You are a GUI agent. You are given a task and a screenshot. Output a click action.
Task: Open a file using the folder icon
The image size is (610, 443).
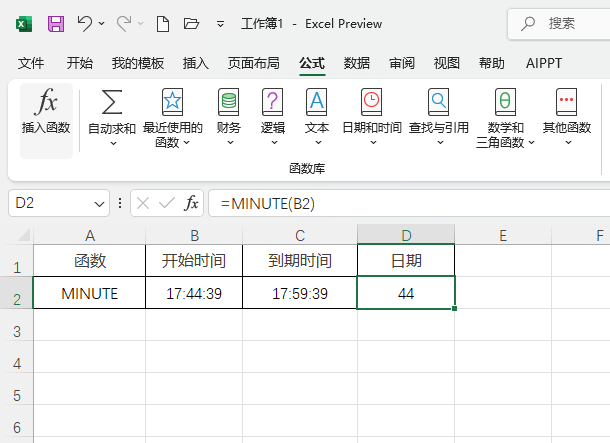pyautogui.click(x=191, y=24)
